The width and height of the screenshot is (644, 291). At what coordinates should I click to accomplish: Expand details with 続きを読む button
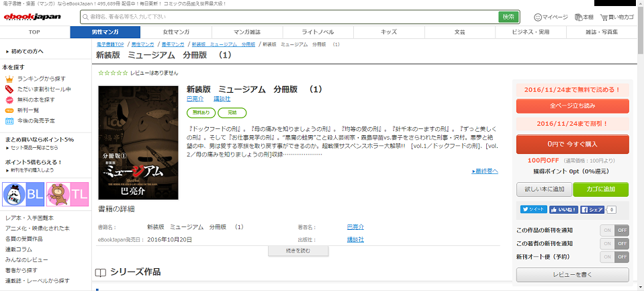pos(298,251)
